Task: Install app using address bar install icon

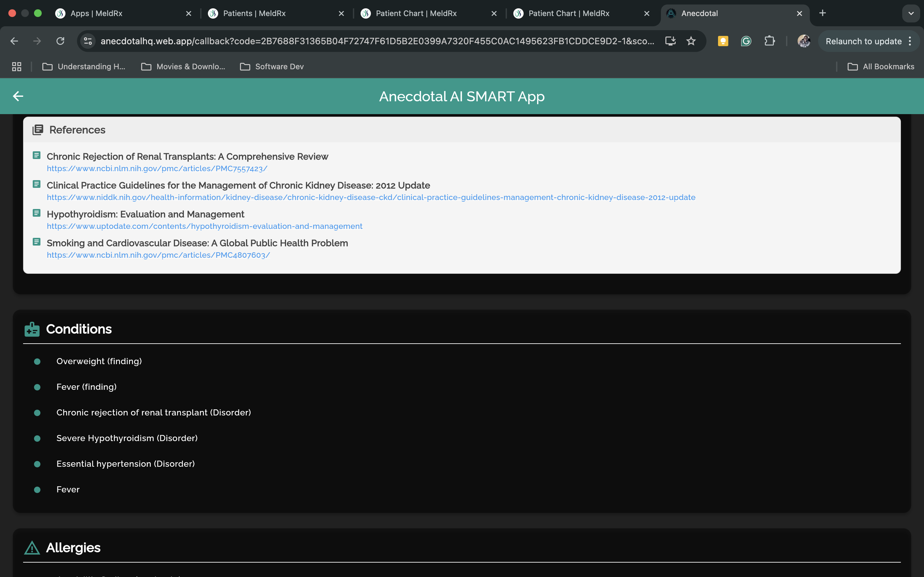Action: pyautogui.click(x=671, y=41)
